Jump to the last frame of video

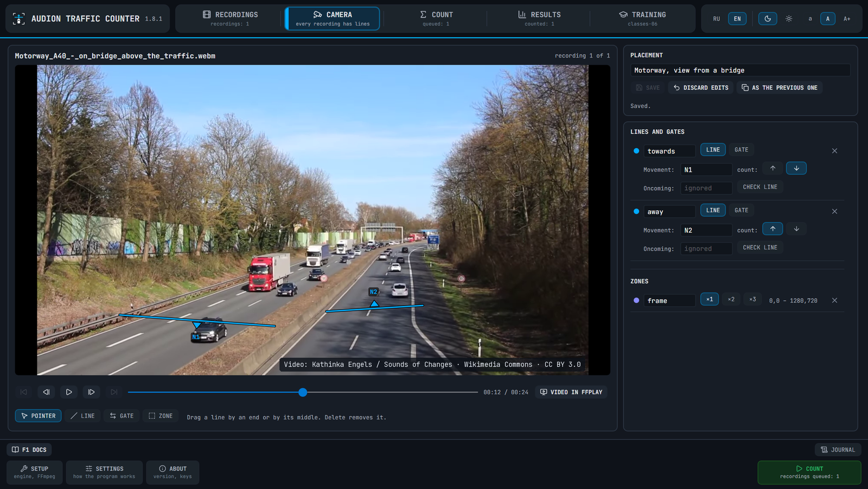click(114, 392)
